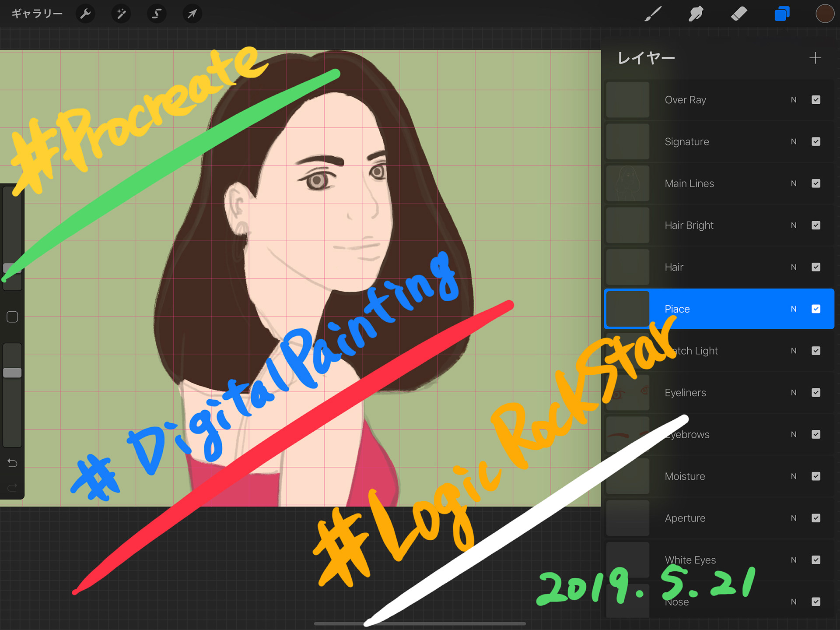This screenshot has width=840, height=630.
Task: Open blend mode N for Hair Bright
Action: [x=794, y=225]
